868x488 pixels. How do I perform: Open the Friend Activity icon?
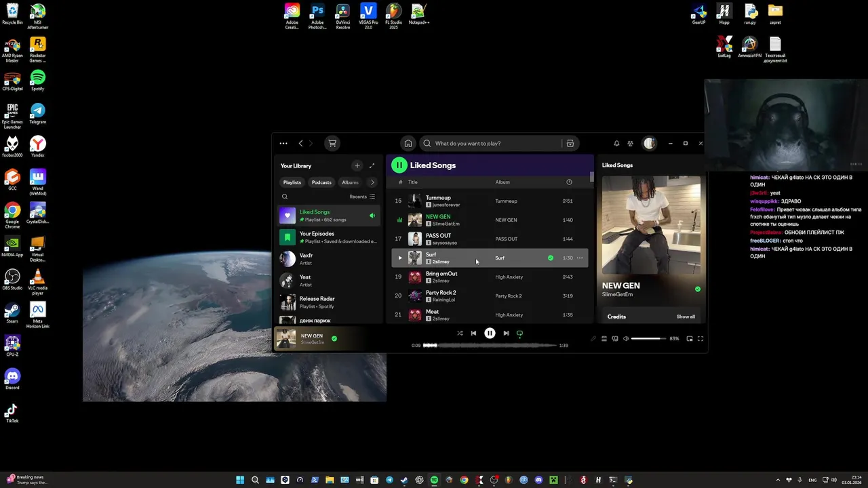click(x=630, y=144)
